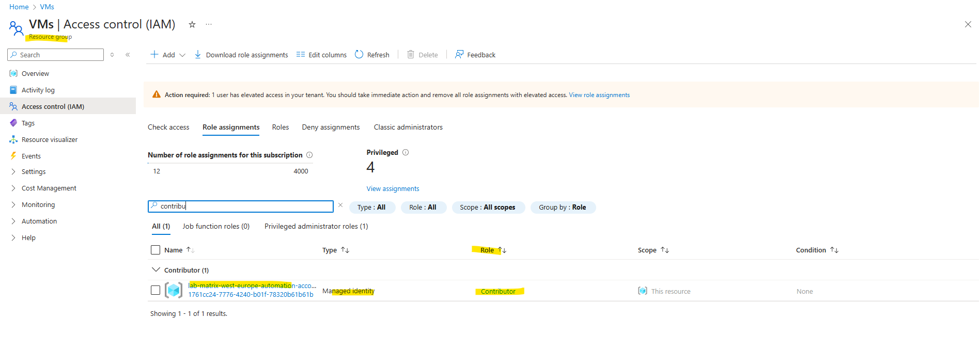Click the None condition cell
This screenshot has width=980, height=350.
[x=804, y=292]
